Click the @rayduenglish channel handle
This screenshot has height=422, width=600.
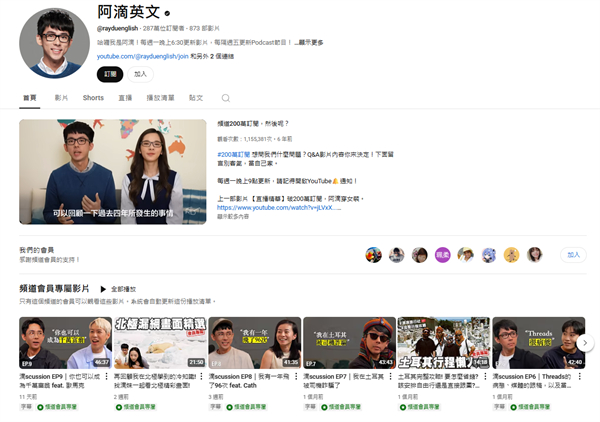click(x=117, y=28)
